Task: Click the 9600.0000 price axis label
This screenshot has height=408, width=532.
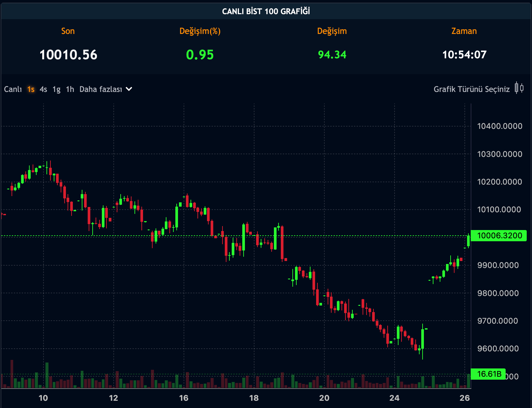Action: pyautogui.click(x=498, y=348)
